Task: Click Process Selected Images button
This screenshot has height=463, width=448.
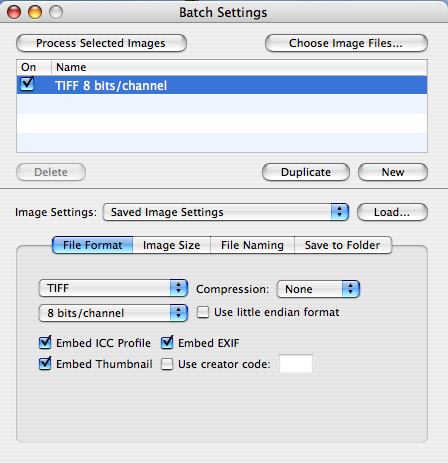Action: [x=101, y=43]
